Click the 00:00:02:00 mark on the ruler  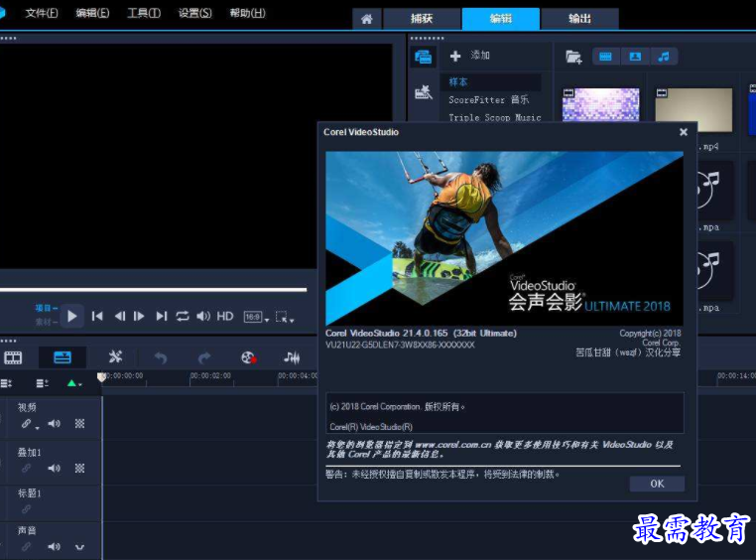[210, 375]
